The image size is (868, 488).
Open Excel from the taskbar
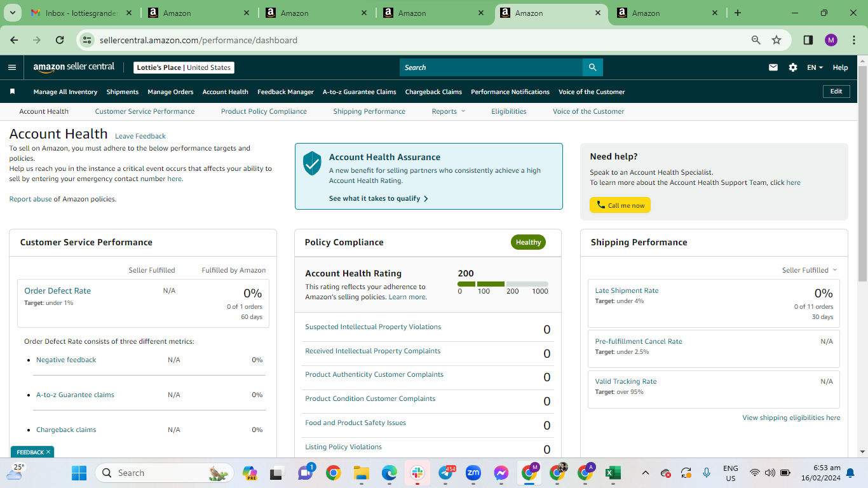pyautogui.click(x=613, y=473)
